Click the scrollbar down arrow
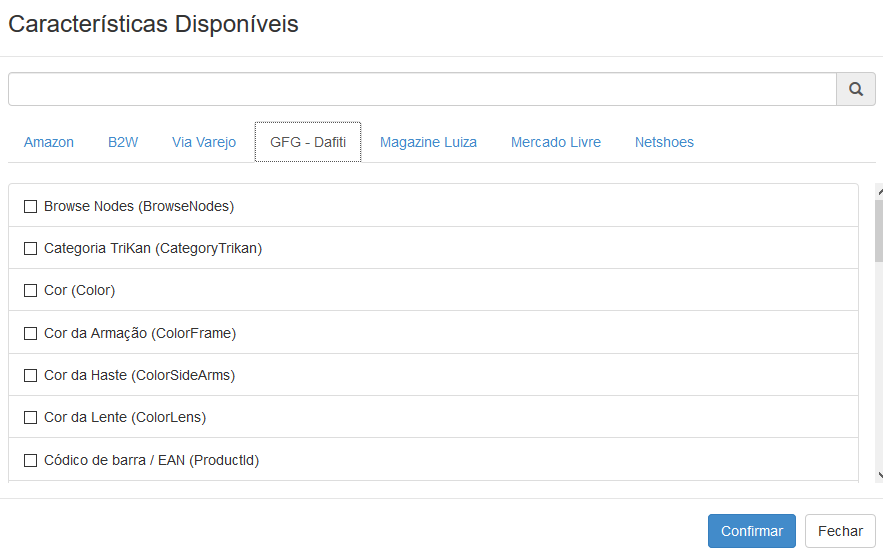 pyautogui.click(x=880, y=475)
